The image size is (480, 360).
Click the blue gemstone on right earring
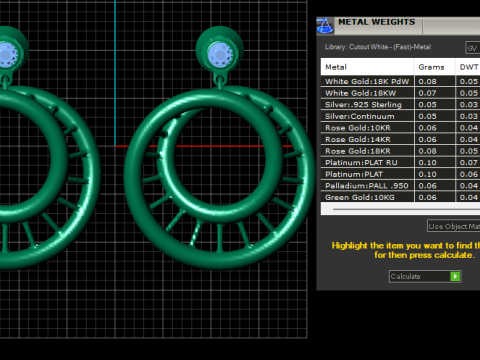pos(219,55)
